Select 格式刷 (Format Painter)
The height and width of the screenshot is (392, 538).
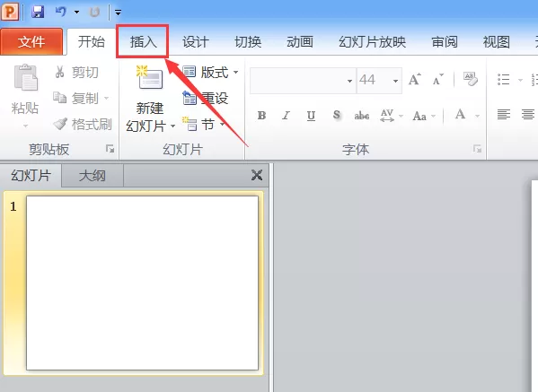83,125
